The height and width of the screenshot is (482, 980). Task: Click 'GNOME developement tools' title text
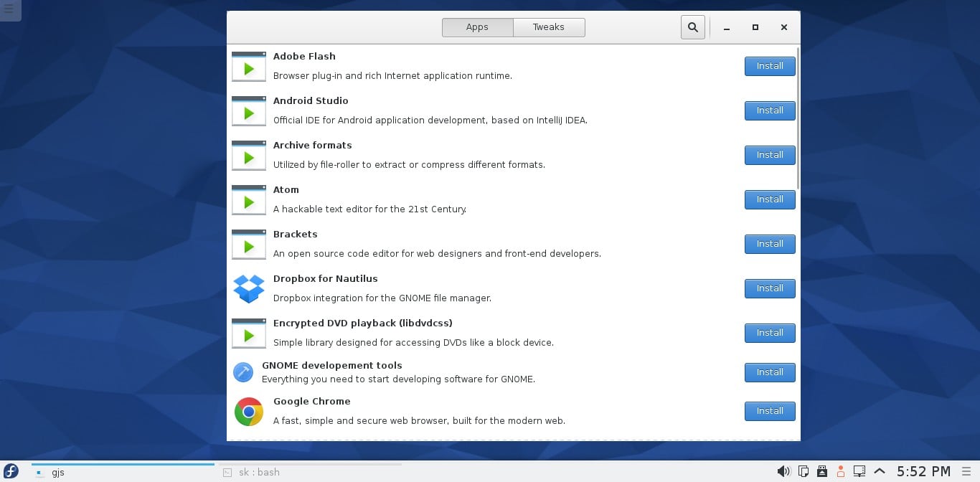coord(331,365)
